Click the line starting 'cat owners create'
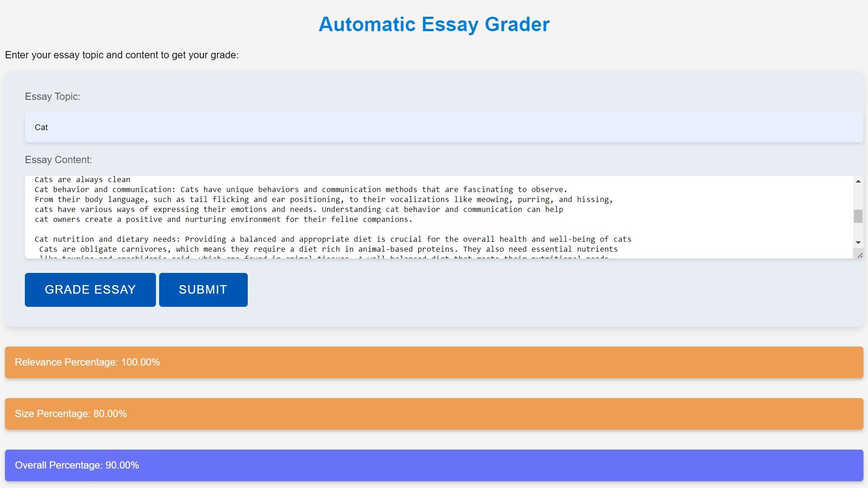868x488 pixels. click(223, 220)
